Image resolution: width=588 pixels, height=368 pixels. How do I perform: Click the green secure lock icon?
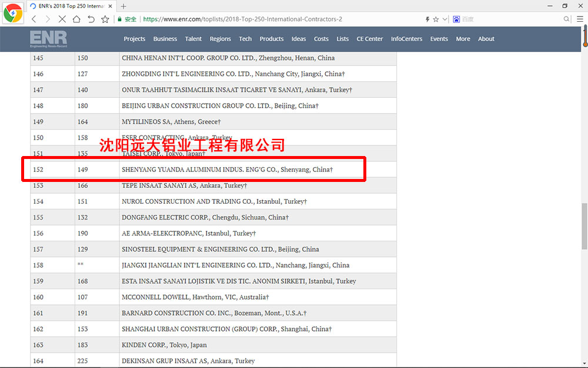click(119, 19)
